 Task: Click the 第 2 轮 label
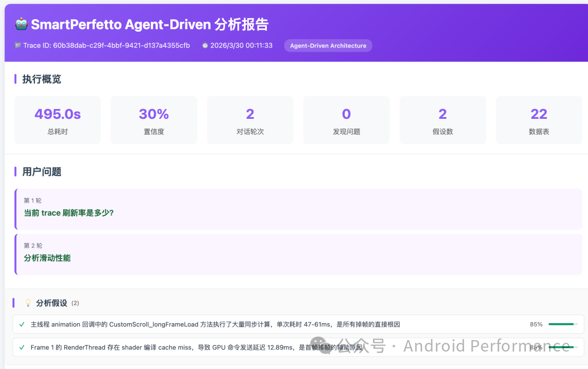33,245
